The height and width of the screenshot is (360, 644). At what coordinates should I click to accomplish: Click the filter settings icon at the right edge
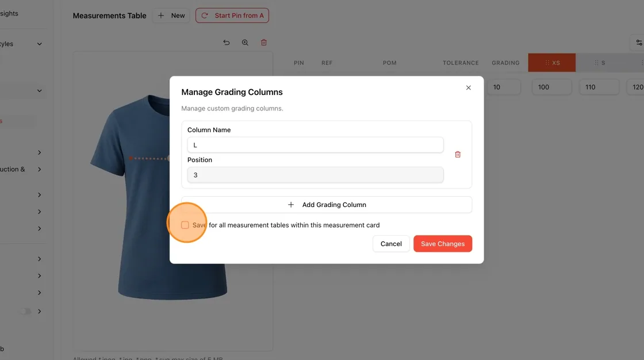(639, 43)
